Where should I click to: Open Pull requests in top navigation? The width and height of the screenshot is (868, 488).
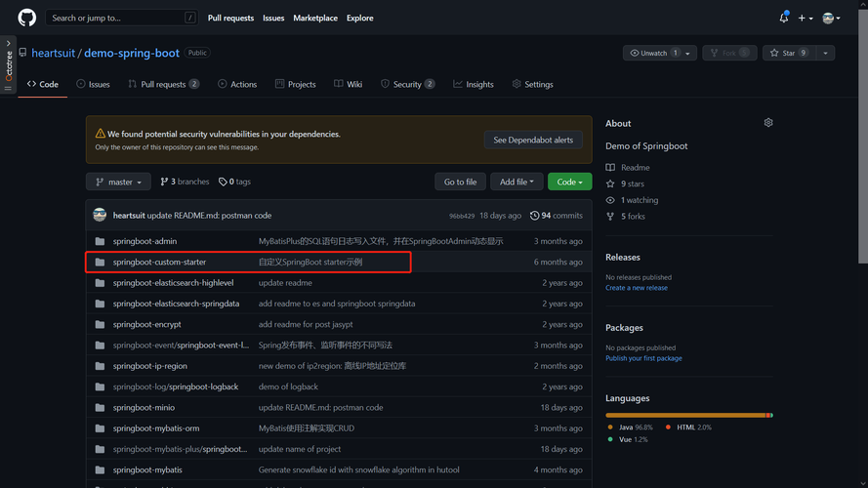tap(230, 18)
